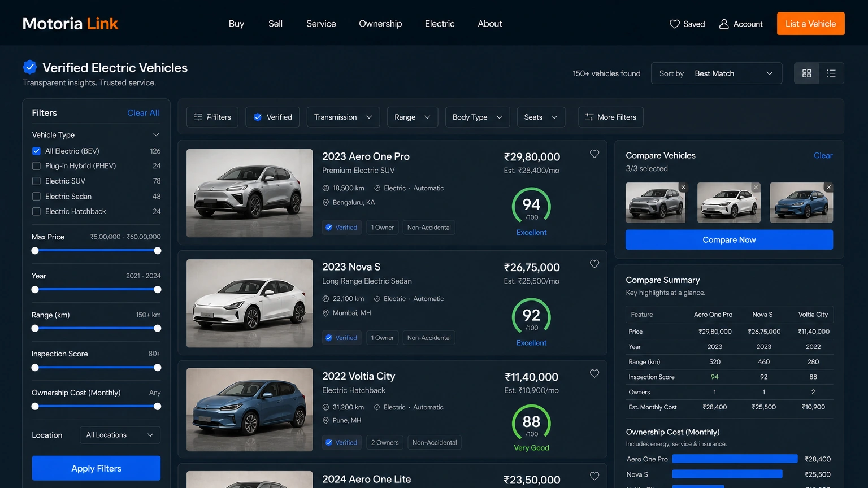This screenshot has height=488, width=868.
Task: Open the Service menu
Action: pos(321,24)
